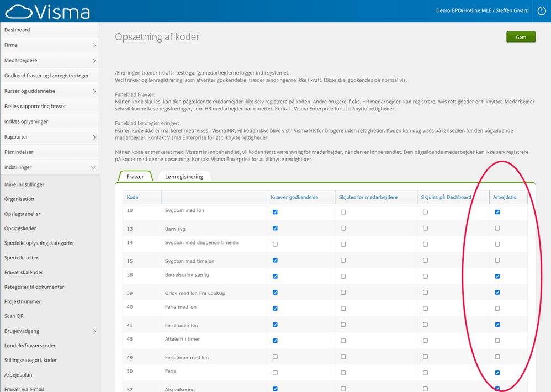
Task: Click the Demo BPO/Hotline MLE user name
Action: pyautogui.click(x=482, y=10)
